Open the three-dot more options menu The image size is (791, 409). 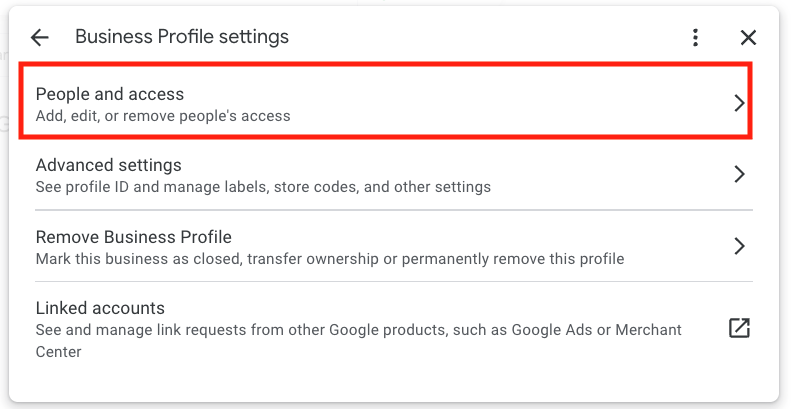(x=696, y=38)
